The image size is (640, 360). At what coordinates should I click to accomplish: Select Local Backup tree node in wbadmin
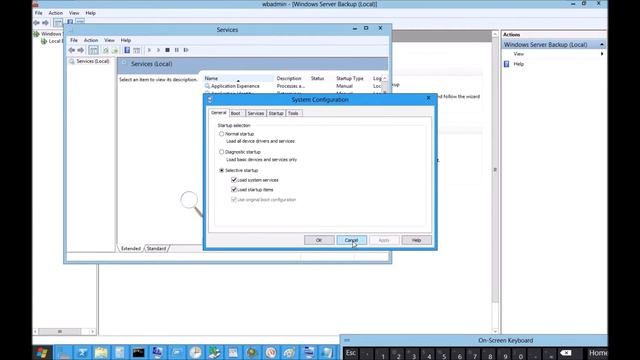coord(51,41)
